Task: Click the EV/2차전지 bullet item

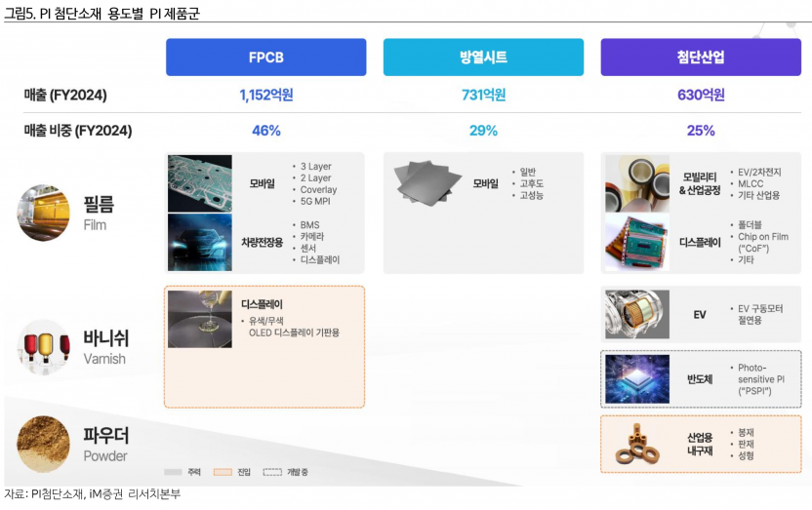Action: 759,173
